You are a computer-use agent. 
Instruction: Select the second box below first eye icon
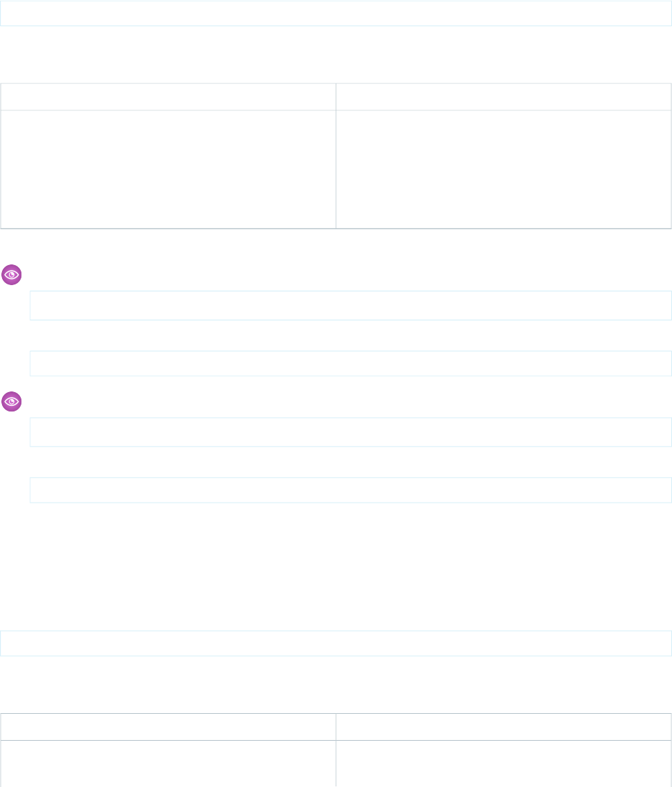coord(350,363)
